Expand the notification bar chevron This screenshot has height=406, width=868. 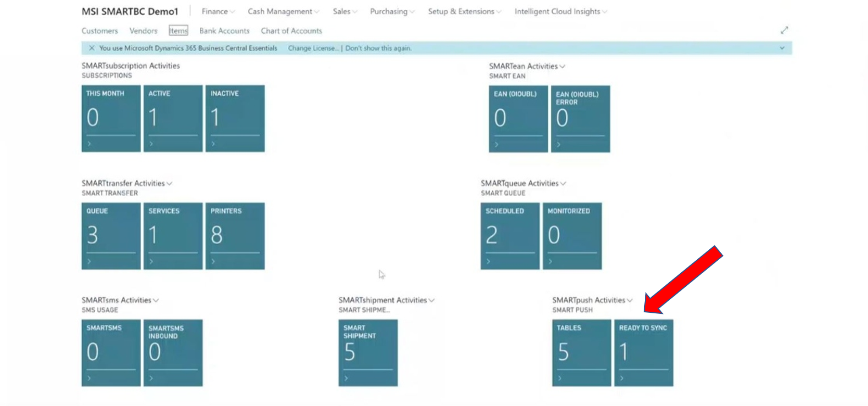point(782,48)
